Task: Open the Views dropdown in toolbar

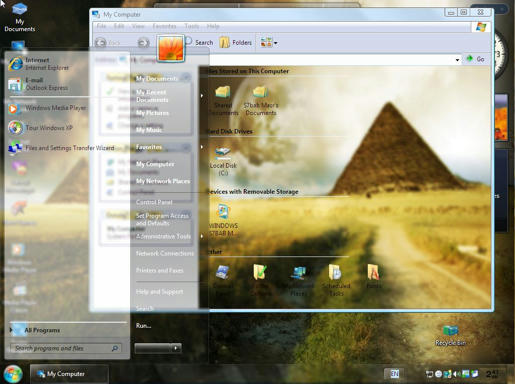Action: 269,43
